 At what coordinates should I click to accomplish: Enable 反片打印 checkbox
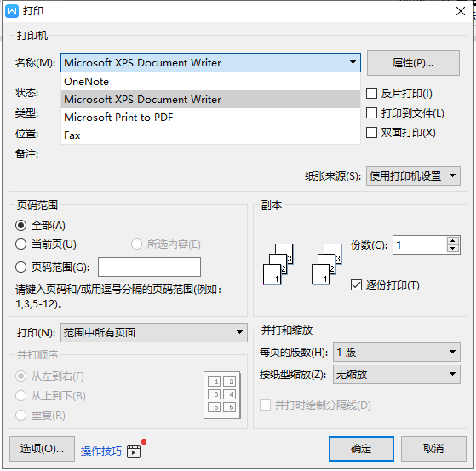point(371,94)
